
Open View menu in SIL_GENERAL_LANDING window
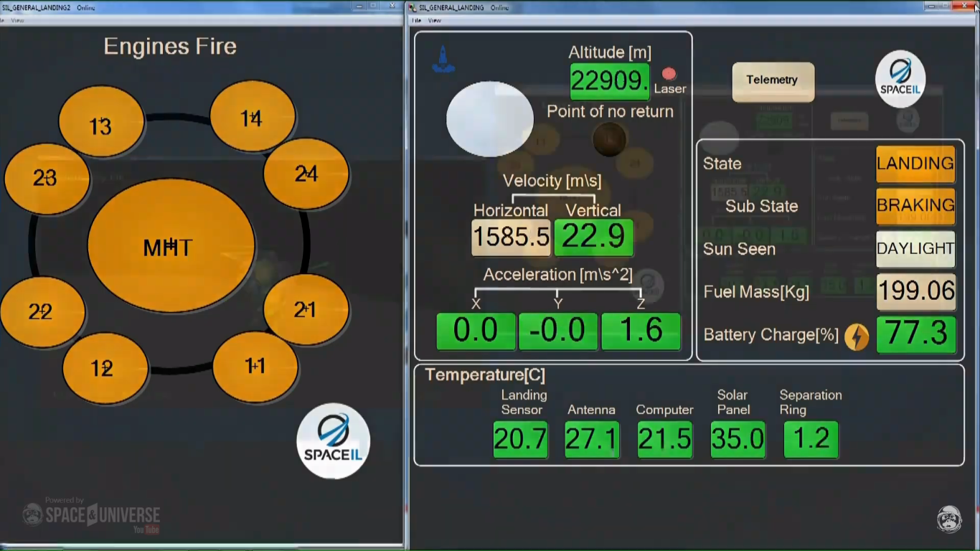pyautogui.click(x=435, y=20)
